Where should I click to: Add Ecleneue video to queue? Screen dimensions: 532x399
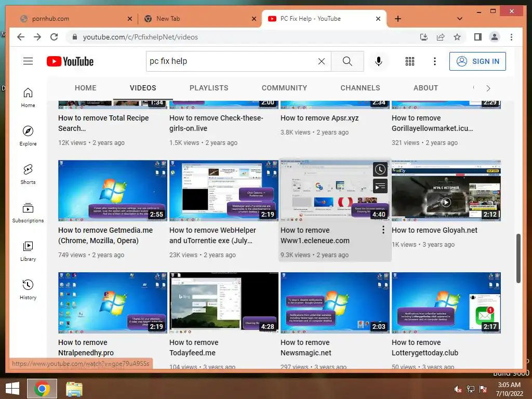380,186
